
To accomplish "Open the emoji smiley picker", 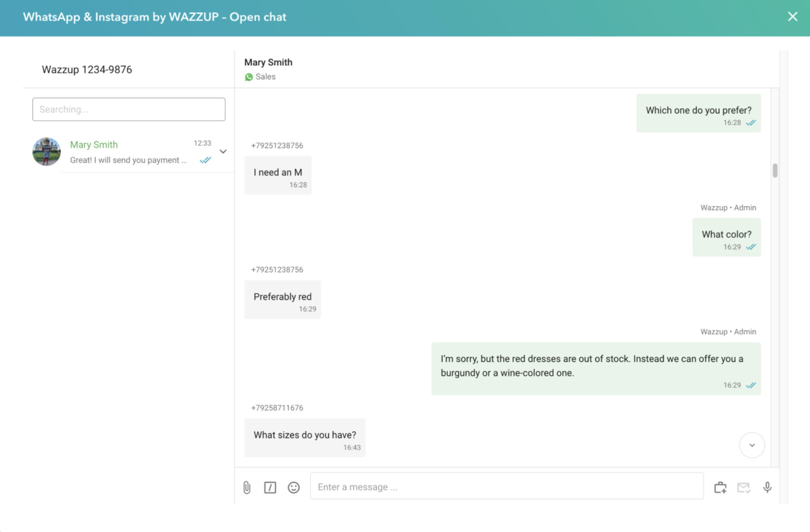I will (294, 487).
